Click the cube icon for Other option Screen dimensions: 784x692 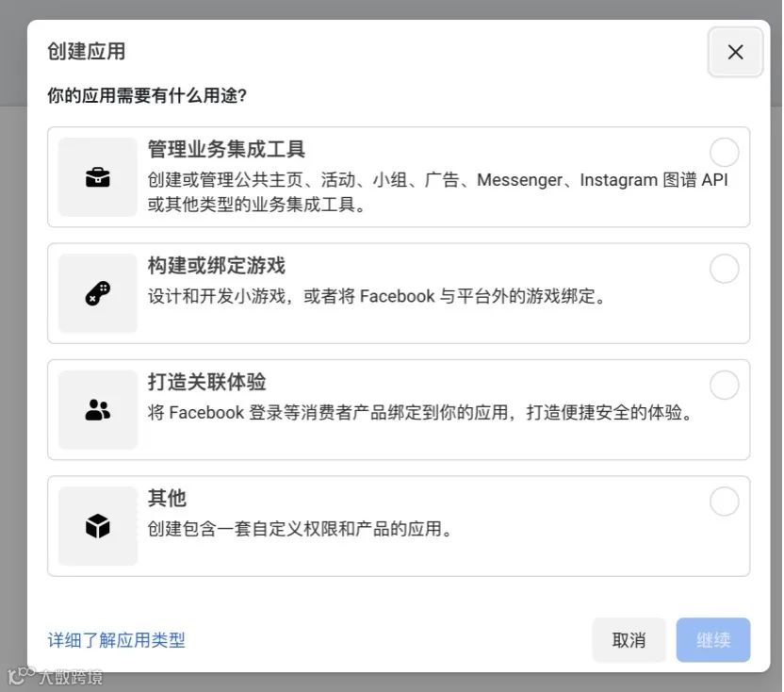click(98, 526)
